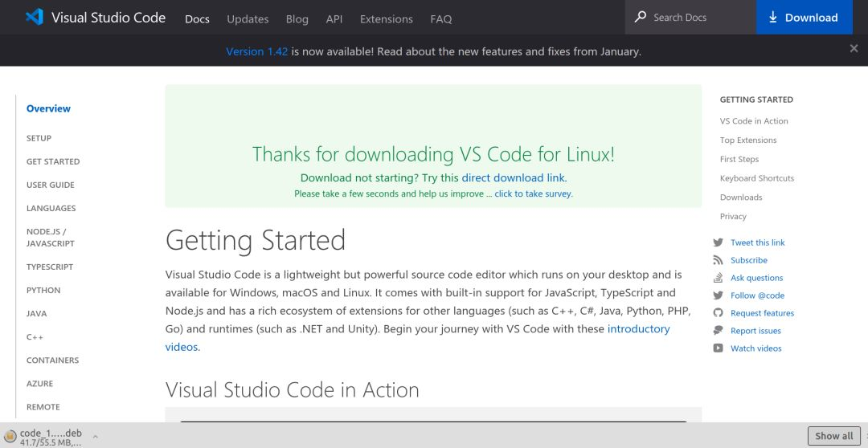Click the code_1.....deb download item
Image resolution: width=868 pixels, height=448 pixels.
click(51, 437)
